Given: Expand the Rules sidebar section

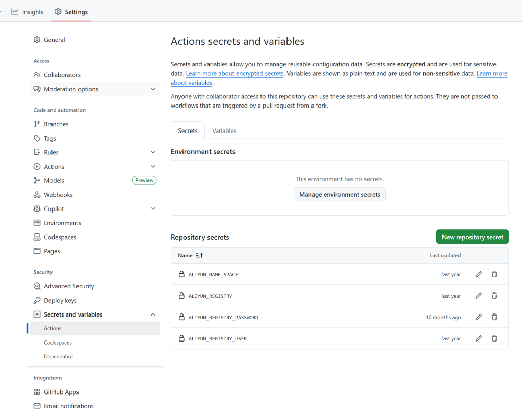Looking at the screenshot, I should tap(153, 152).
